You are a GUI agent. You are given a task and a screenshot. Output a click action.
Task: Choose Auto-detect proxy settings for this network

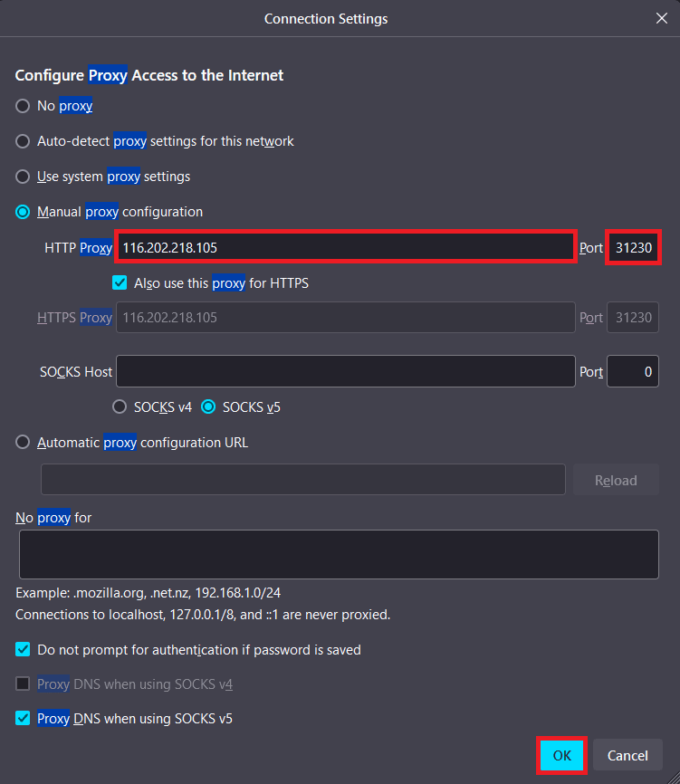coord(22,141)
